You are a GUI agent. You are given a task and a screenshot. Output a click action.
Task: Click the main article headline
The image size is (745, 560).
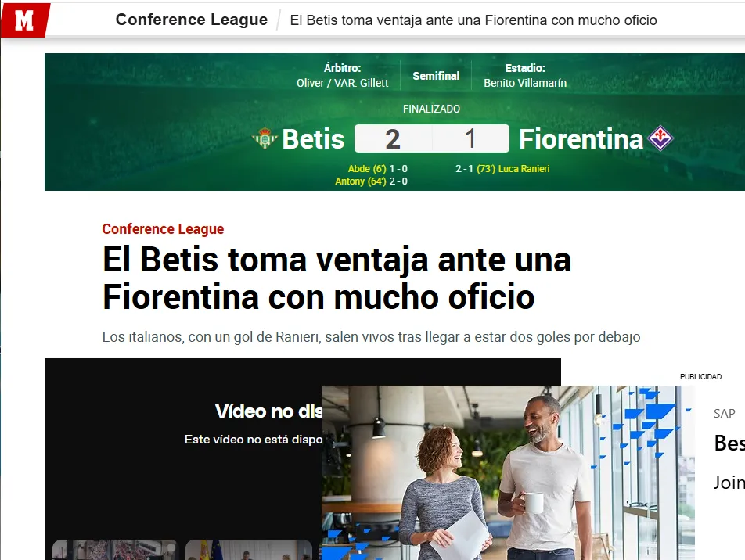click(337, 278)
